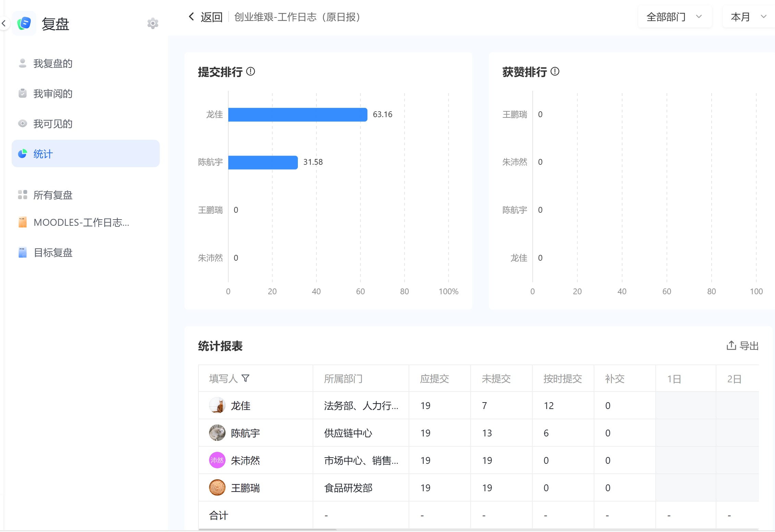Screen dimensions: 775x532
Task: Click 龙佳's blue bar in 提交排行
Action: 298,114
